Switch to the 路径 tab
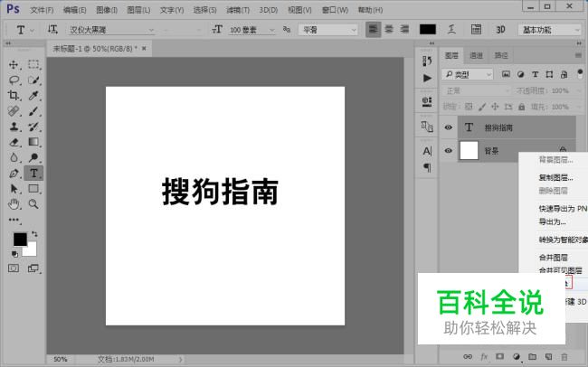Screen dimensions: 588x367 pos(501,55)
